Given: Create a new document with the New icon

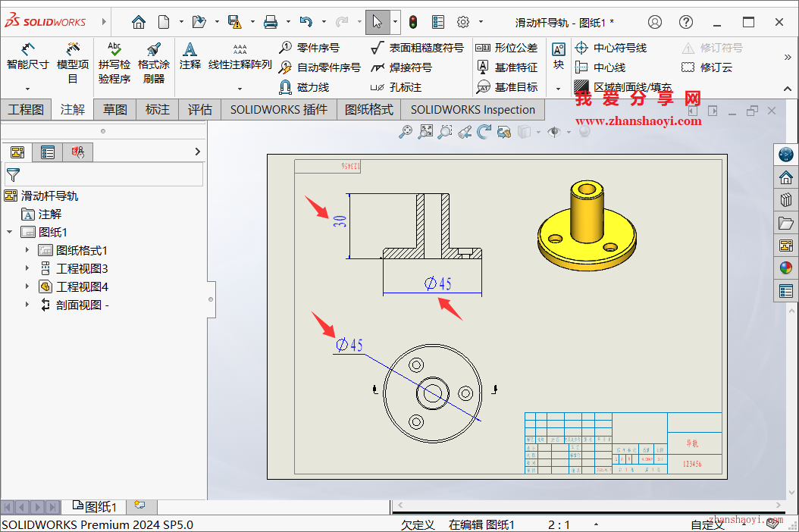Looking at the screenshot, I should [x=164, y=22].
